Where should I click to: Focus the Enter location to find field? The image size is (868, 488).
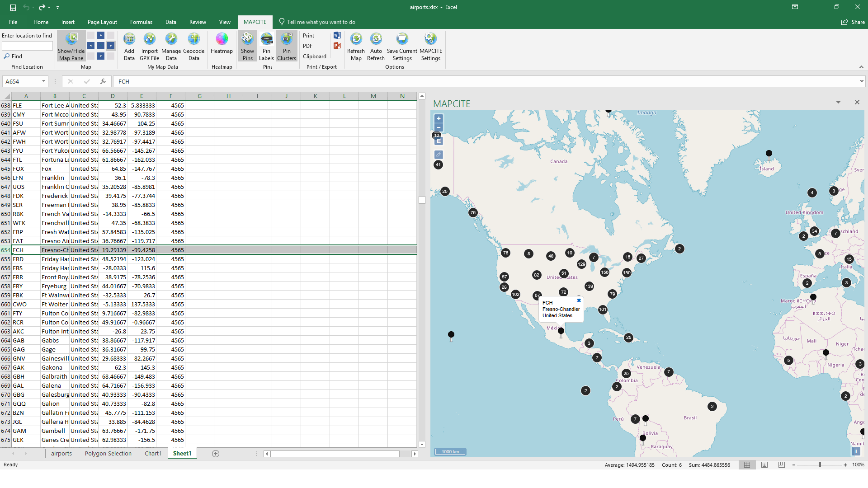point(27,46)
